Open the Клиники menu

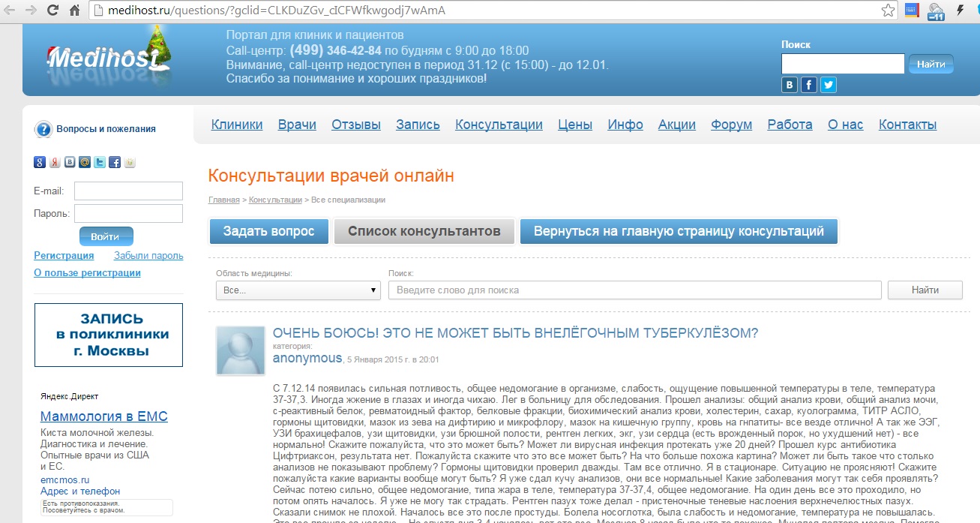point(237,125)
